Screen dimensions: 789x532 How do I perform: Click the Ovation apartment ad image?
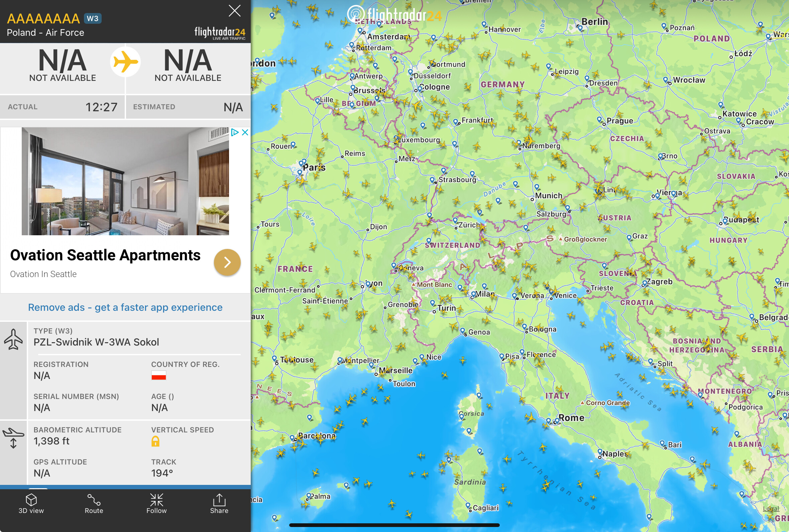(125, 181)
